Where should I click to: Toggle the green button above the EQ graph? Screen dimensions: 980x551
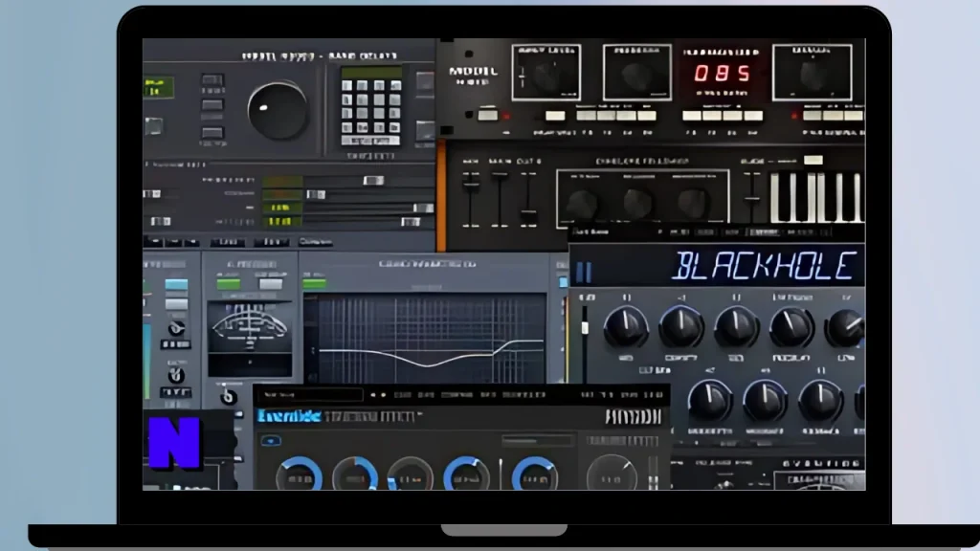(314, 283)
